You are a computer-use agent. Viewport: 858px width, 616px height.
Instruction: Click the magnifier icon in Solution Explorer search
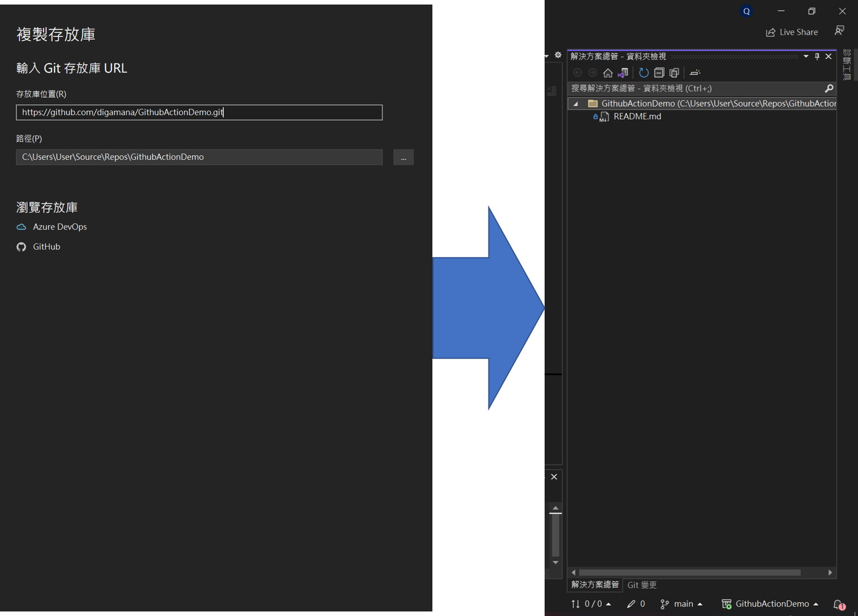pos(829,88)
